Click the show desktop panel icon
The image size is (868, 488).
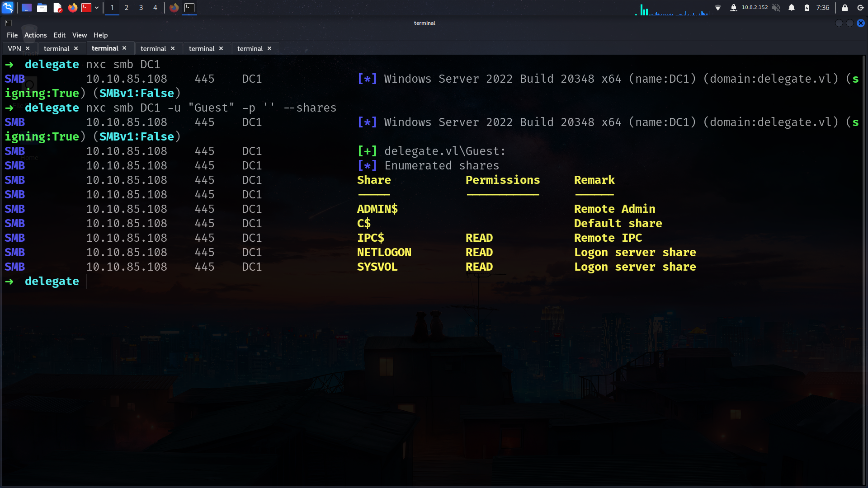tap(27, 8)
